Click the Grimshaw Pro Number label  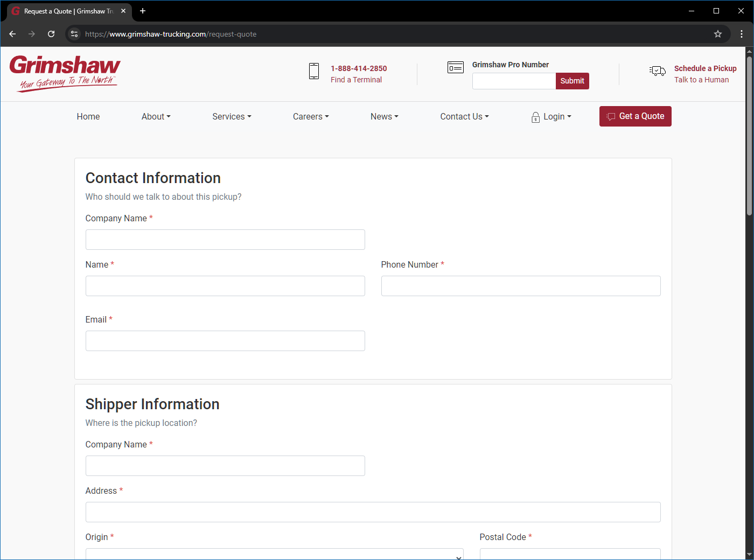coord(511,65)
